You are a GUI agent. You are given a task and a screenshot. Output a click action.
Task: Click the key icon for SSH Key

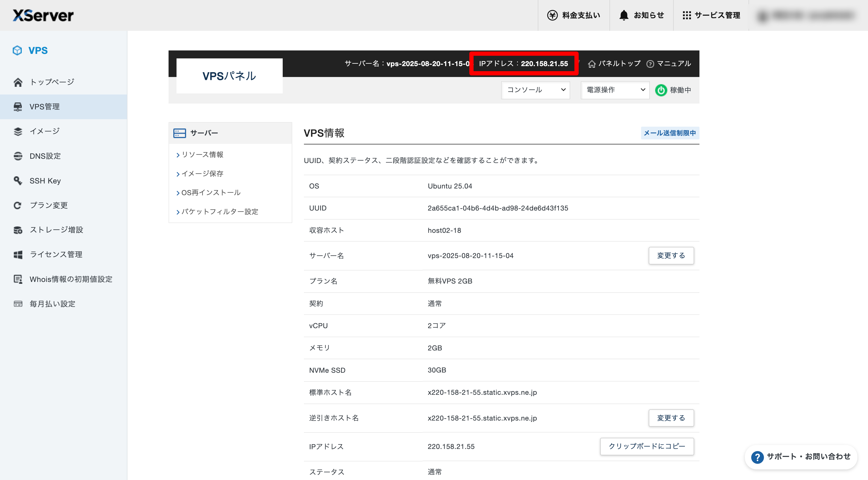click(18, 181)
